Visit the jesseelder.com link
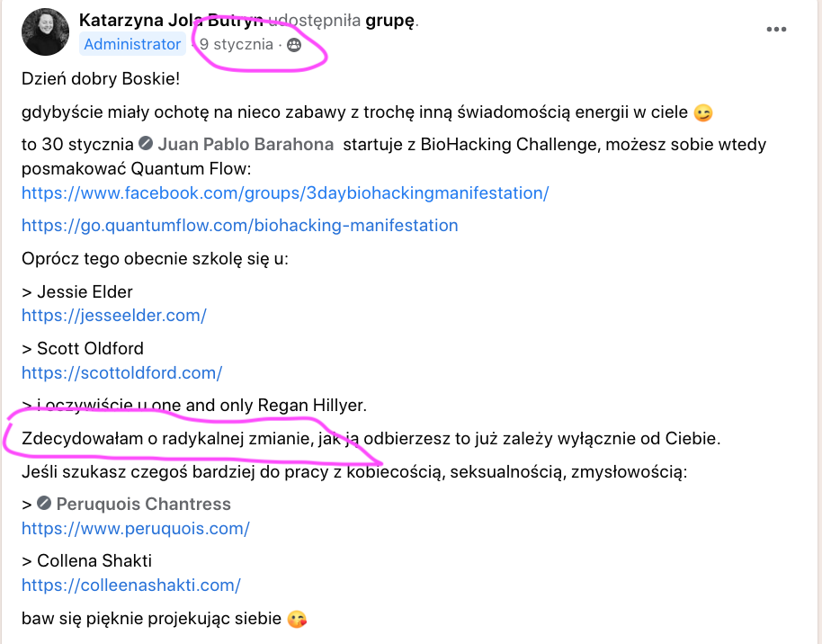Viewport: 822px width, 644px height. pos(113,315)
